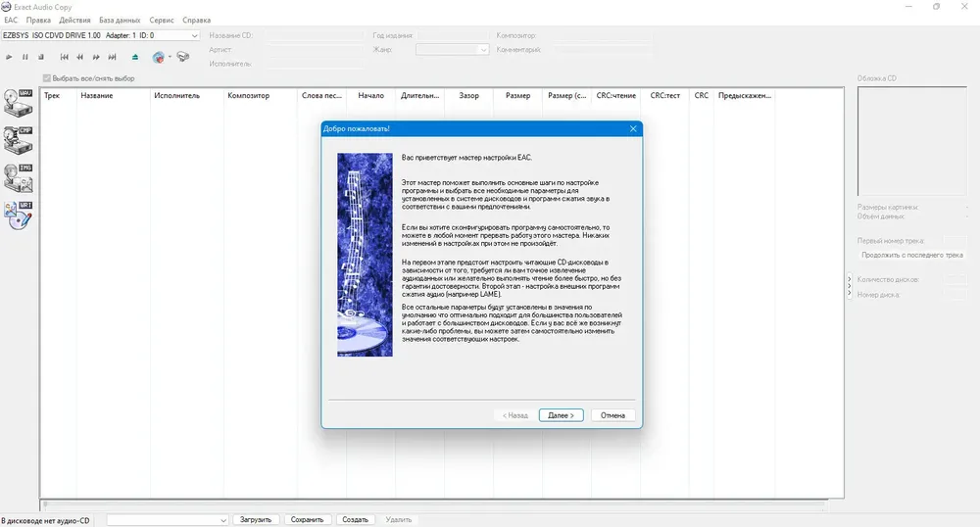Click the Год издания input field
Screen dimensions: 980x527
(453, 35)
